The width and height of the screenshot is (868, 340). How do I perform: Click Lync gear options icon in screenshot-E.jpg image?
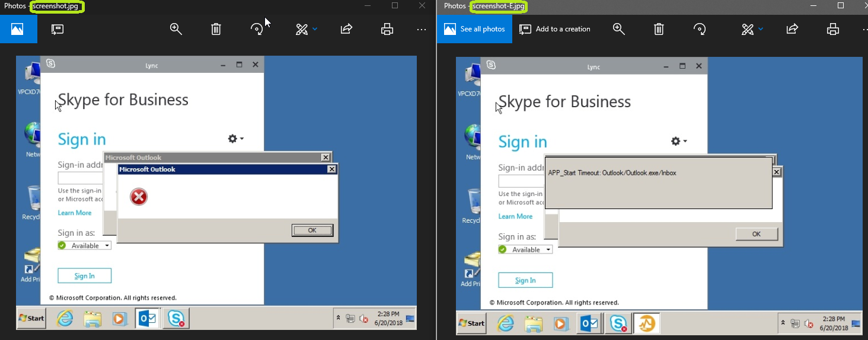click(678, 141)
